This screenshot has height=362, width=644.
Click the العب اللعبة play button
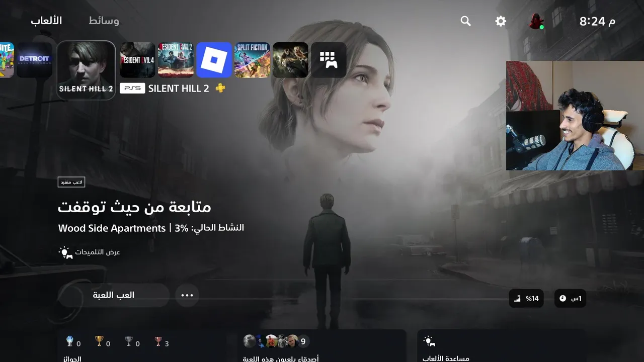click(114, 295)
